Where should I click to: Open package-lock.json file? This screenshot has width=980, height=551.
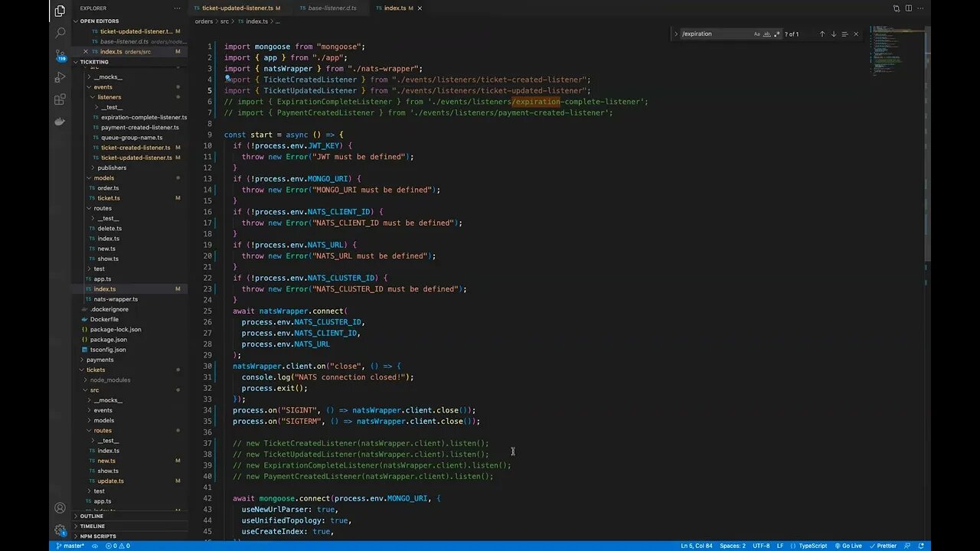pyautogui.click(x=116, y=329)
